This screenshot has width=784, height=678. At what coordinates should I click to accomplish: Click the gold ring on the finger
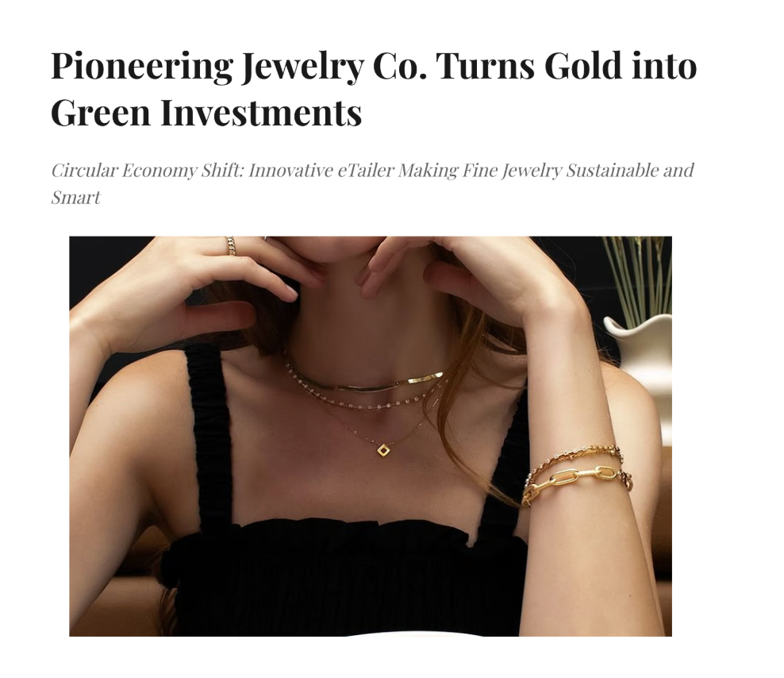[230, 245]
